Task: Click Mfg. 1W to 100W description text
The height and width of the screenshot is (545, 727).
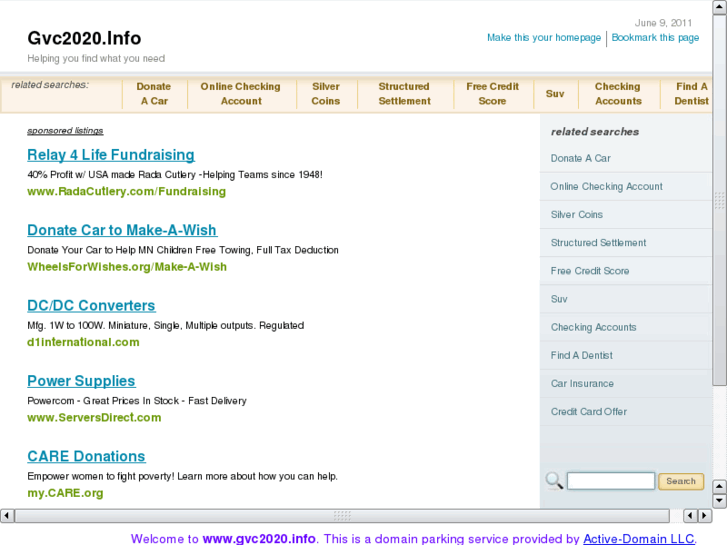Action: [166, 326]
